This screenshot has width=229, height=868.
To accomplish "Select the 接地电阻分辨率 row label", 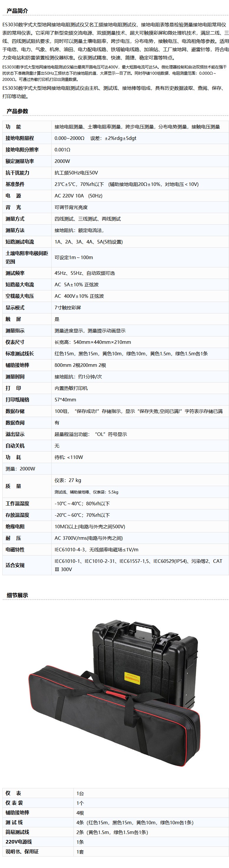I will tap(22, 150).
